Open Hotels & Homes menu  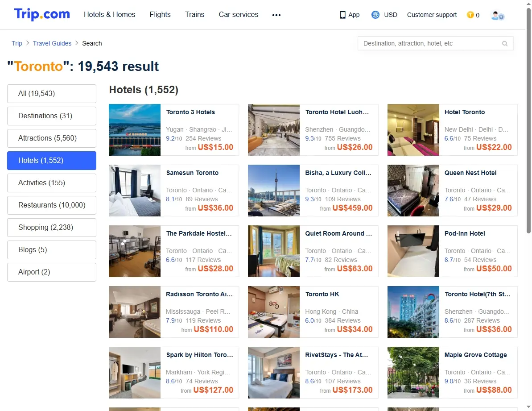(x=110, y=15)
